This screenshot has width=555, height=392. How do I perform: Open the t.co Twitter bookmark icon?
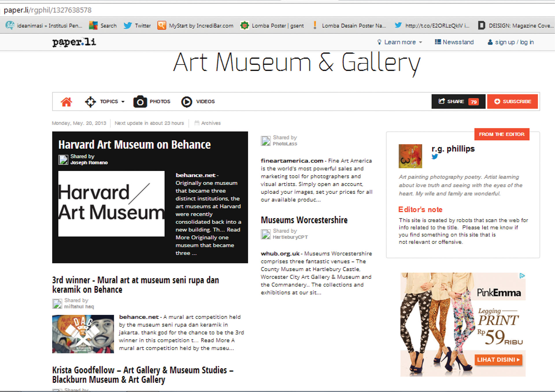(398, 25)
